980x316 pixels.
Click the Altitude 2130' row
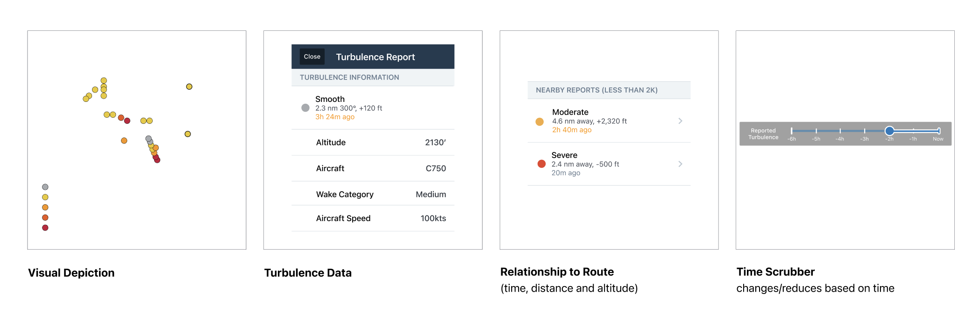click(373, 143)
